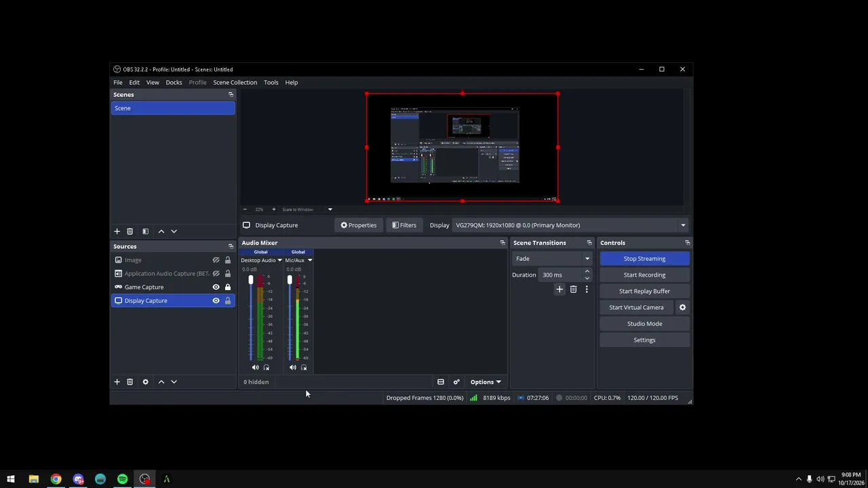
Task: Click the Stop Streaming button
Action: click(x=644, y=258)
